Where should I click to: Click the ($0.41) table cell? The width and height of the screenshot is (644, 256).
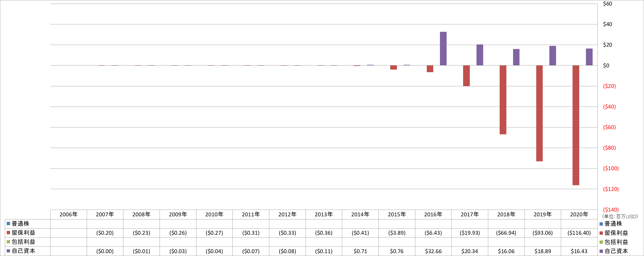click(361, 233)
